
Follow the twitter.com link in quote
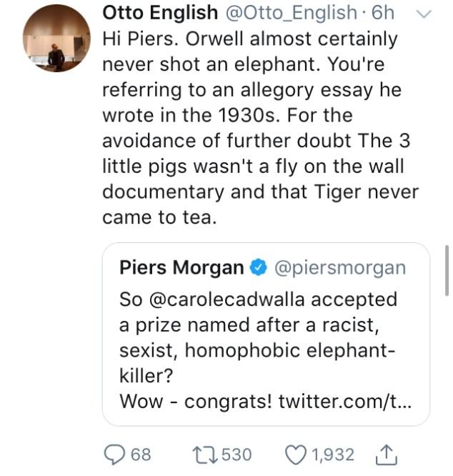click(344, 401)
